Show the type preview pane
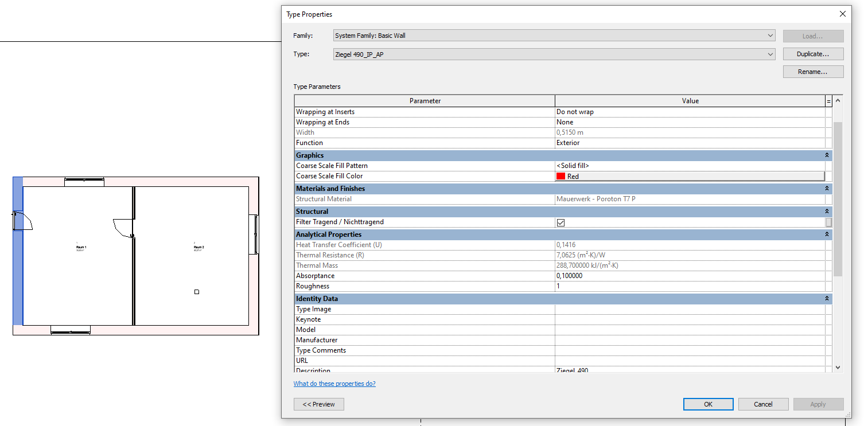This screenshot has width=868, height=426. click(318, 404)
